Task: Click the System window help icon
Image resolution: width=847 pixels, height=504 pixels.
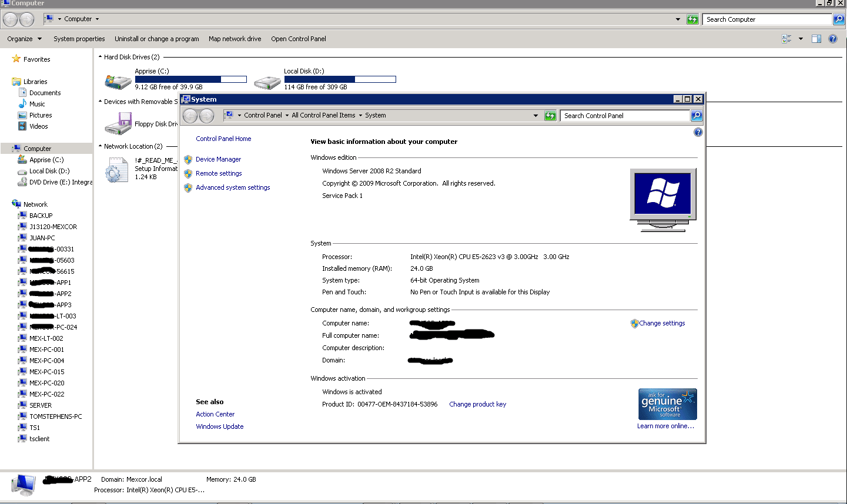Action: tap(698, 132)
